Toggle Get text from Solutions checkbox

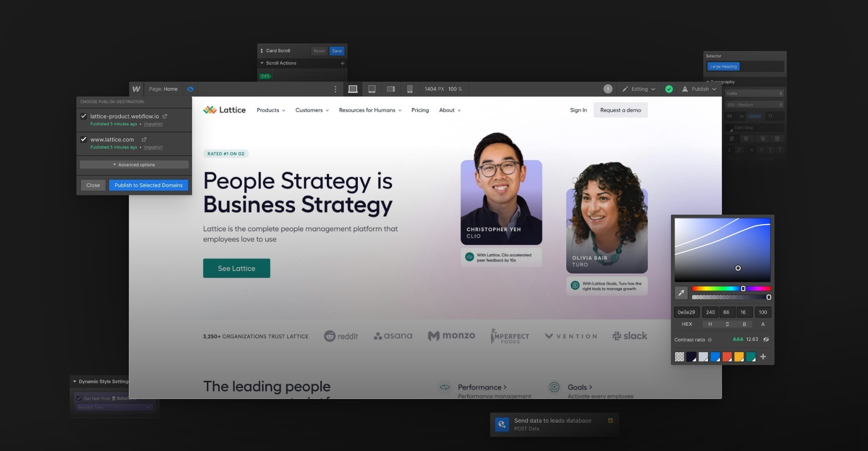click(x=79, y=398)
